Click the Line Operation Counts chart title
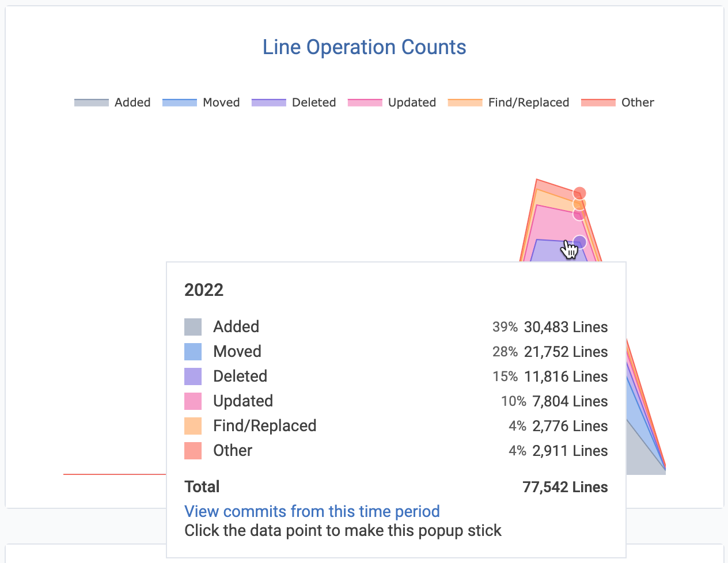This screenshot has height=563, width=728. pos(364,47)
